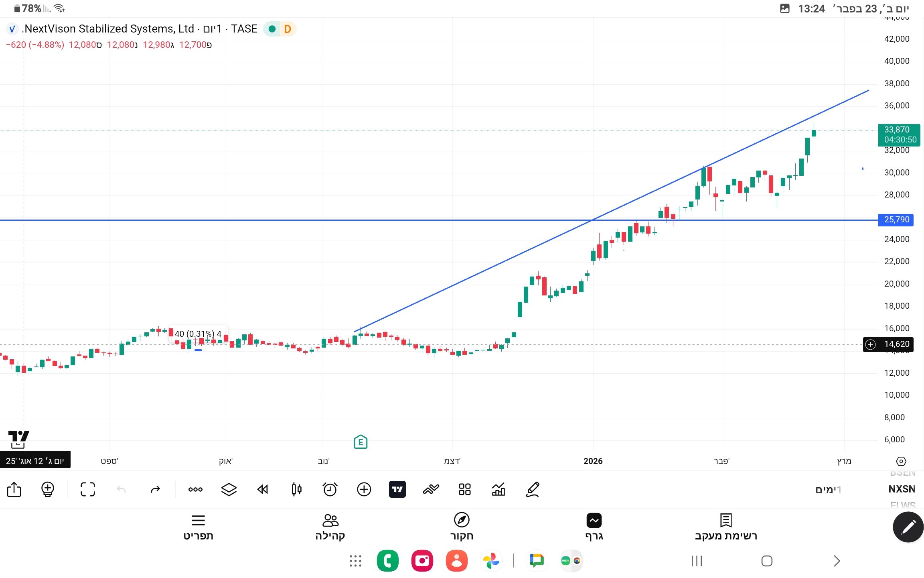The image size is (924, 578).
Task: Open layout grid templates
Action: click(464, 489)
